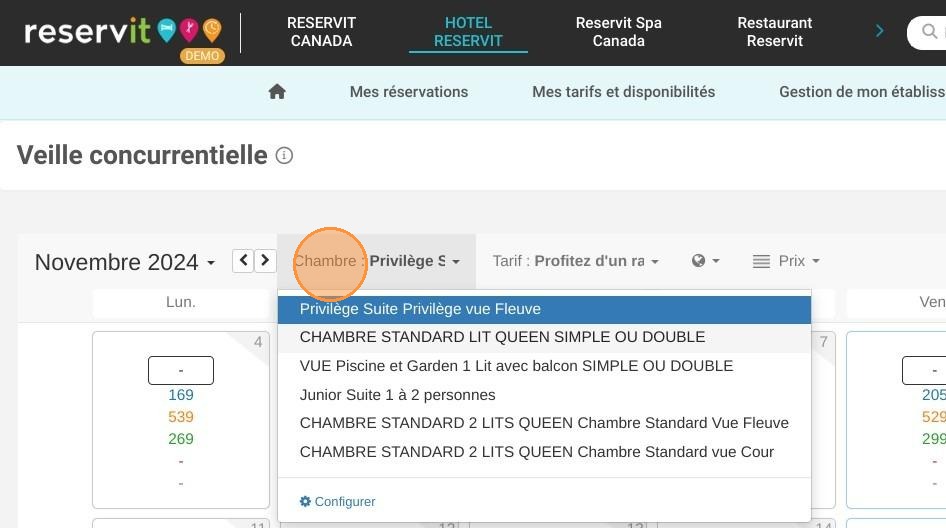
Task: Switch to the RESERVIT CANADA tab
Action: (x=321, y=32)
